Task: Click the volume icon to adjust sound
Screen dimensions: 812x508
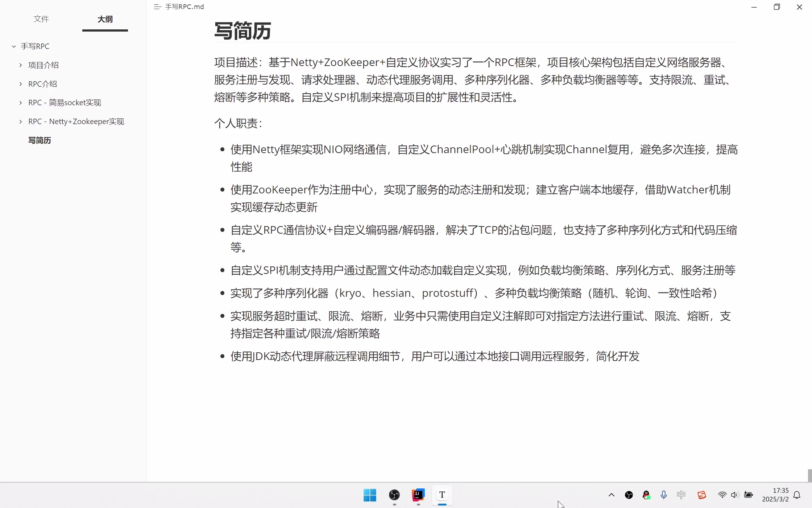Action: 734,495
